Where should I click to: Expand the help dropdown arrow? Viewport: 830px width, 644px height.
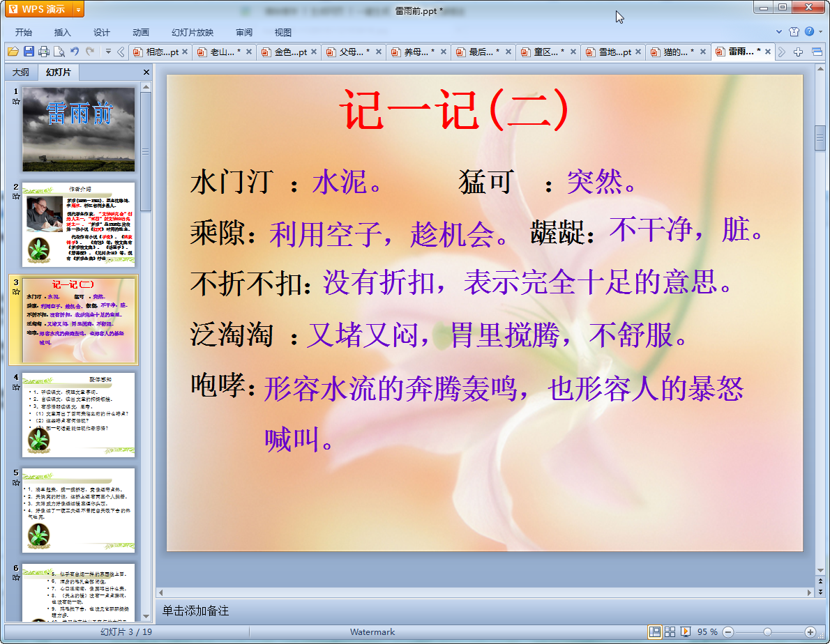click(x=821, y=32)
